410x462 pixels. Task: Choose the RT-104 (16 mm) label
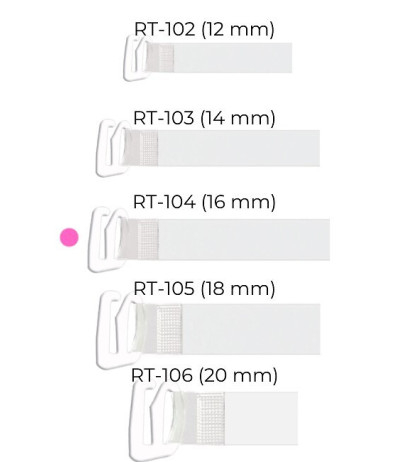(x=204, y=202)
